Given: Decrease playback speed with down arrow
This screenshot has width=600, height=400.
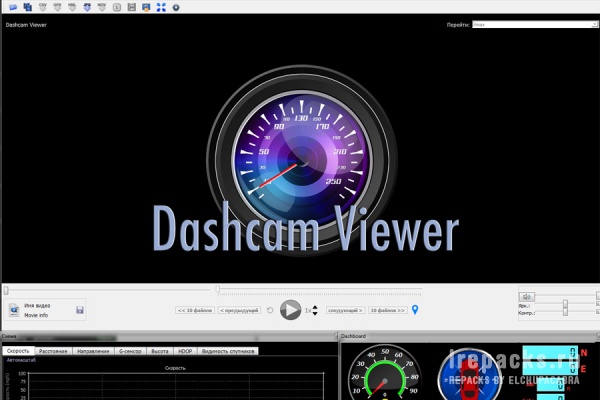Looking at the screenshot, I should click(315, 313).
